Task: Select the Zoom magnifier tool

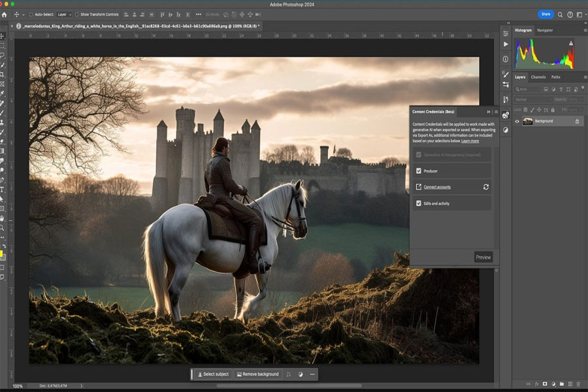Action: click(2, 228)
